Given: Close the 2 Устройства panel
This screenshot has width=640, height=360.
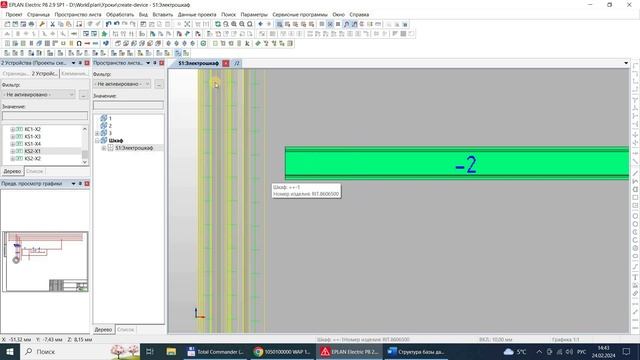Looking at the screenshot, I should pyautogui.click(x=87, y=63).
